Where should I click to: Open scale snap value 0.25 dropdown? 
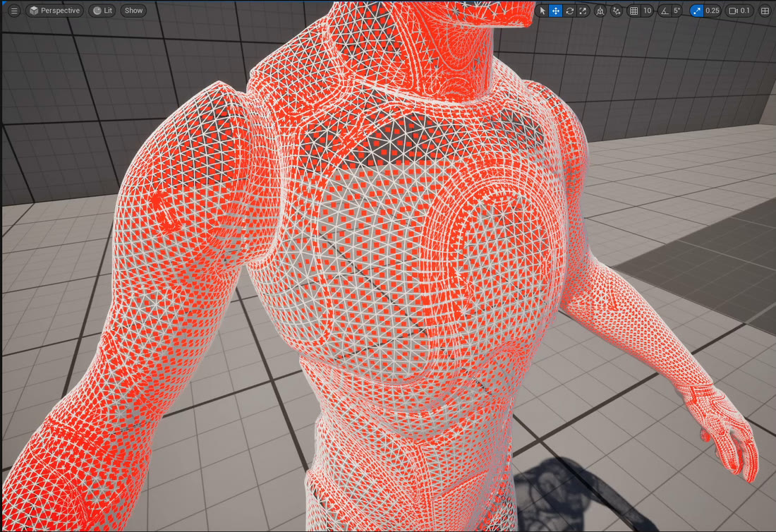pyautogui.click(x=713, y=11)
